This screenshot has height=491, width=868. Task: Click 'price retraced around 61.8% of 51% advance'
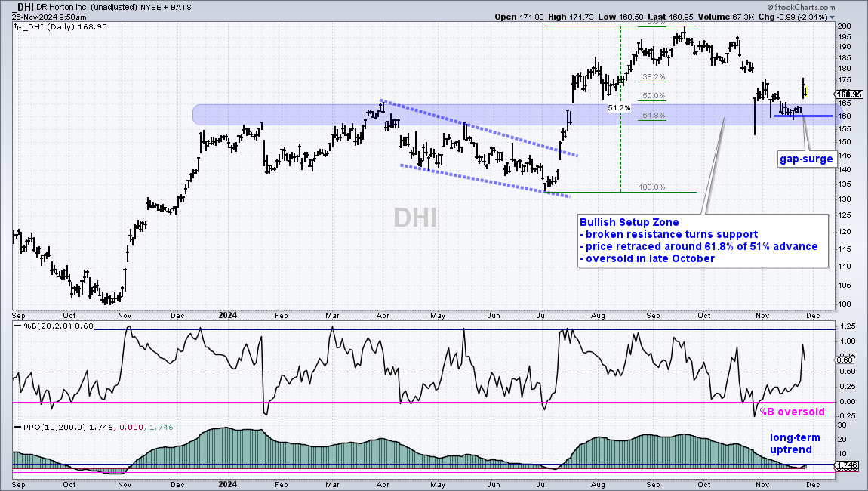click(x=699, y=246)
